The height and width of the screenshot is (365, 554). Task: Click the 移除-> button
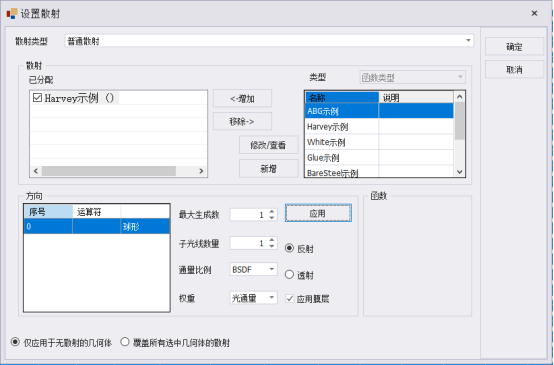242,122
